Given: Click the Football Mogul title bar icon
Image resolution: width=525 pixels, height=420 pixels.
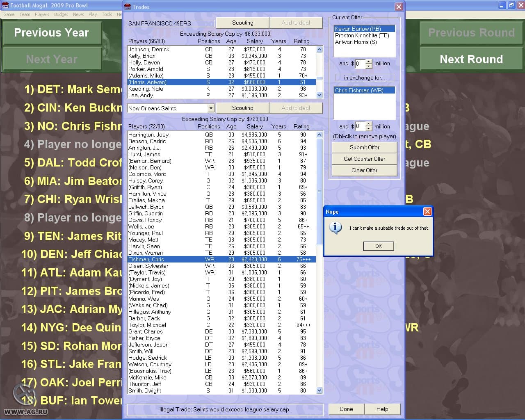Looking at the screenshot, I should 5,5.
